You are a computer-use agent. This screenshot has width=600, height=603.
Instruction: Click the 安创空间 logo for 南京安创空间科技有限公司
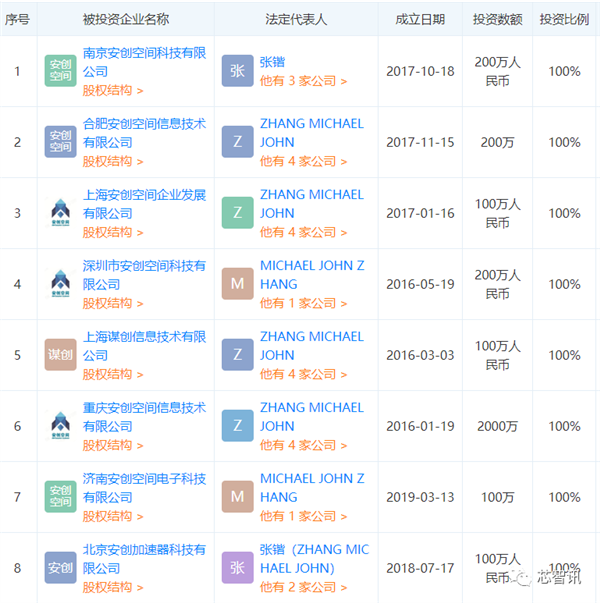(x=60, y=71)
